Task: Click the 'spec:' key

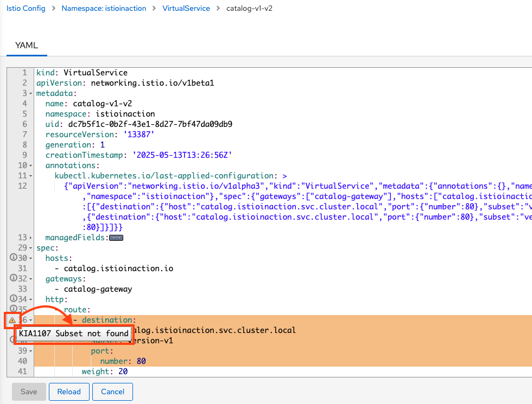Action: (48, 248)
